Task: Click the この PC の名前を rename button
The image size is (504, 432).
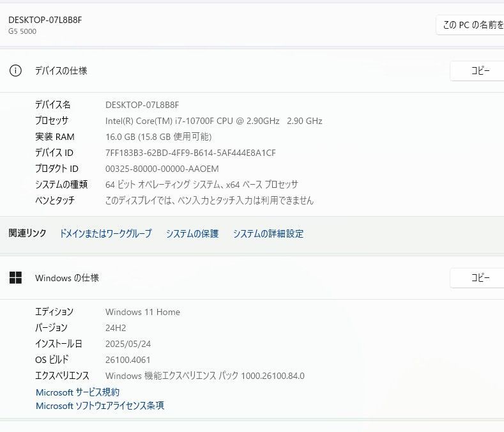Action: [470, 25]
